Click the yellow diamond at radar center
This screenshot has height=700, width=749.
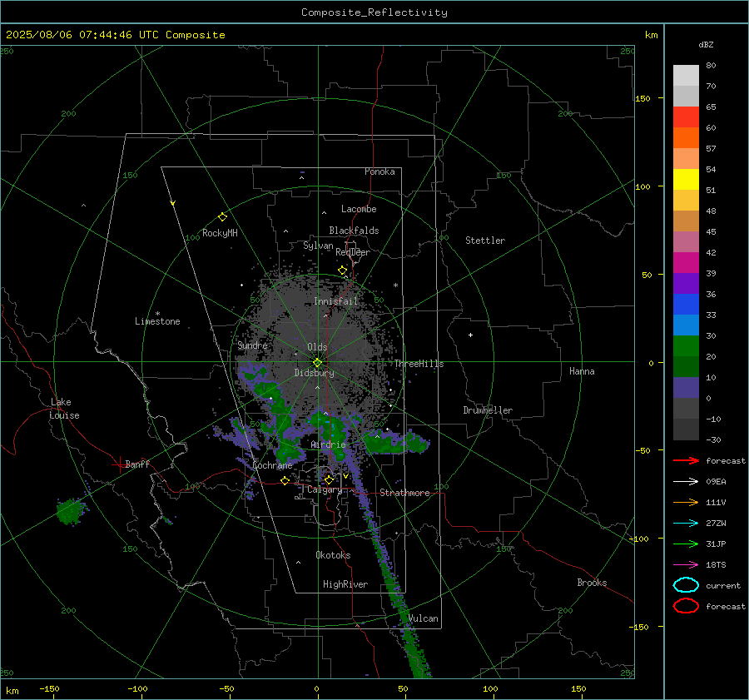tap(317, 363)
